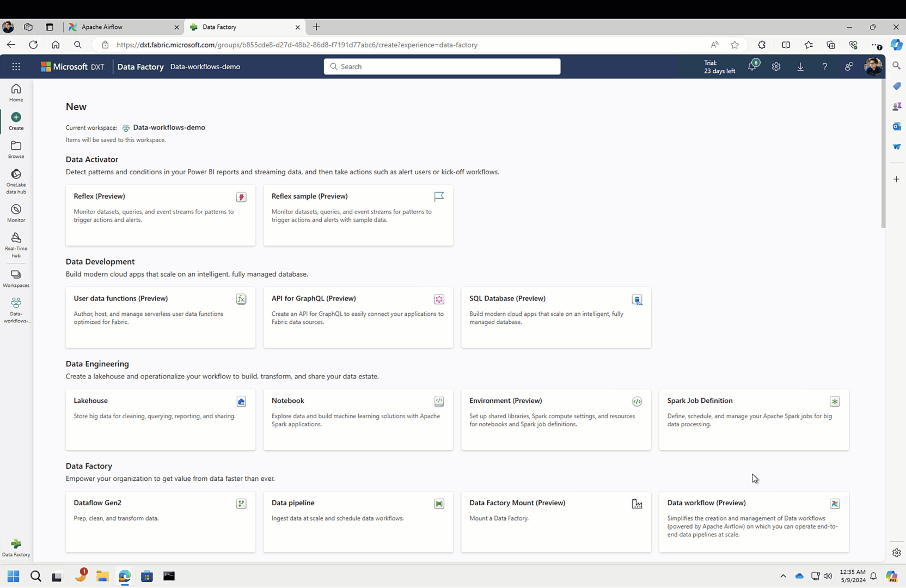906x588 pixels.
Task: Create a Reflex (Preview) item
Action: (x=161, y=215)
